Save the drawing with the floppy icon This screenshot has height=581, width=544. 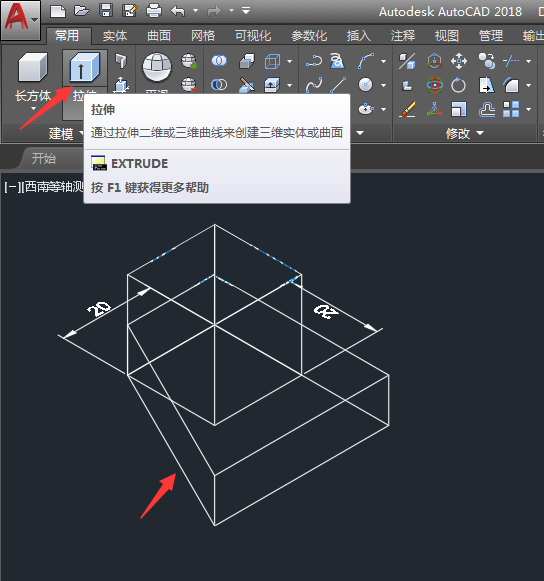106,11
